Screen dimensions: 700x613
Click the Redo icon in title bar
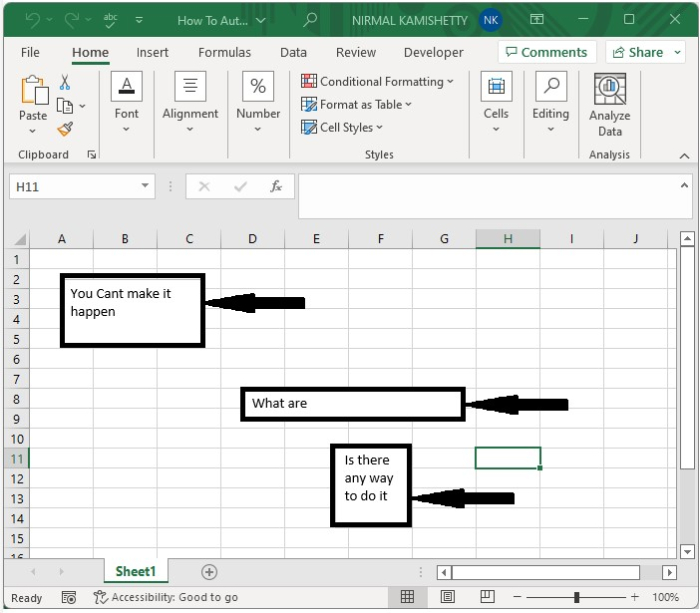point(71,20)
